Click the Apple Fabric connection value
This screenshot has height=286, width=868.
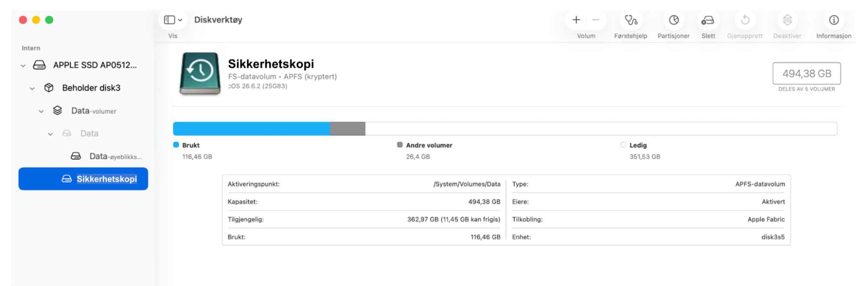click(x=766, y=219)
